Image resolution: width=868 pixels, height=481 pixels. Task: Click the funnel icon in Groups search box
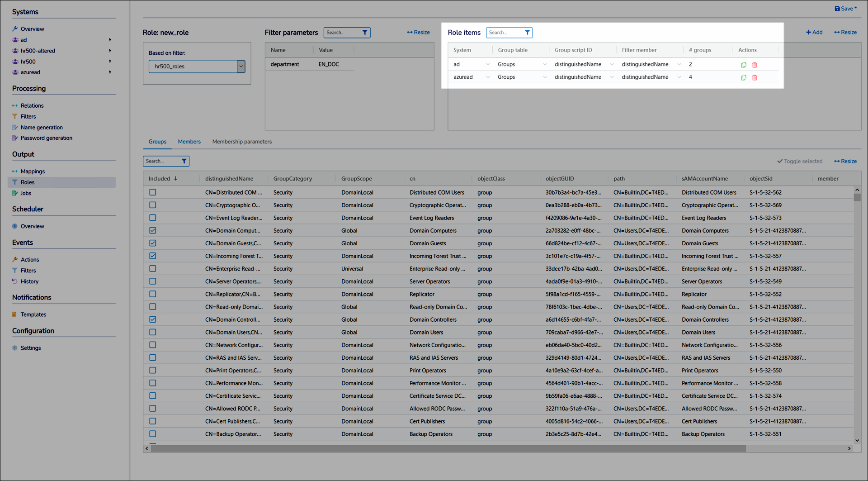coord(184,161)
